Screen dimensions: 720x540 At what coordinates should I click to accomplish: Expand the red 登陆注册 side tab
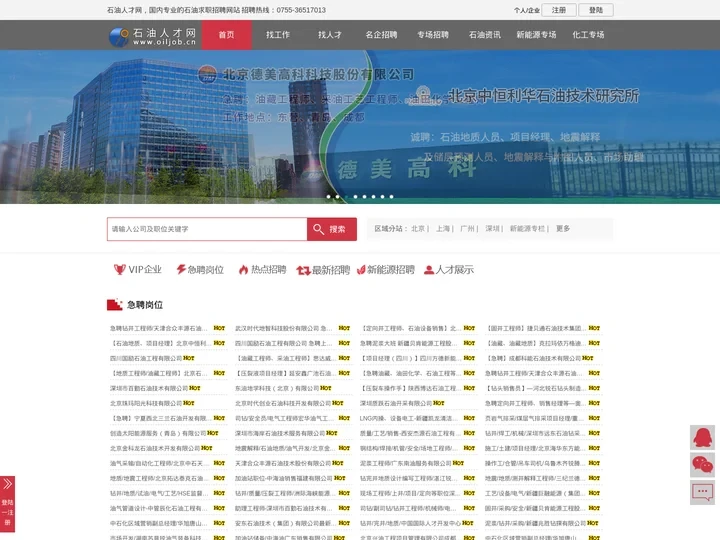(7, 504)
